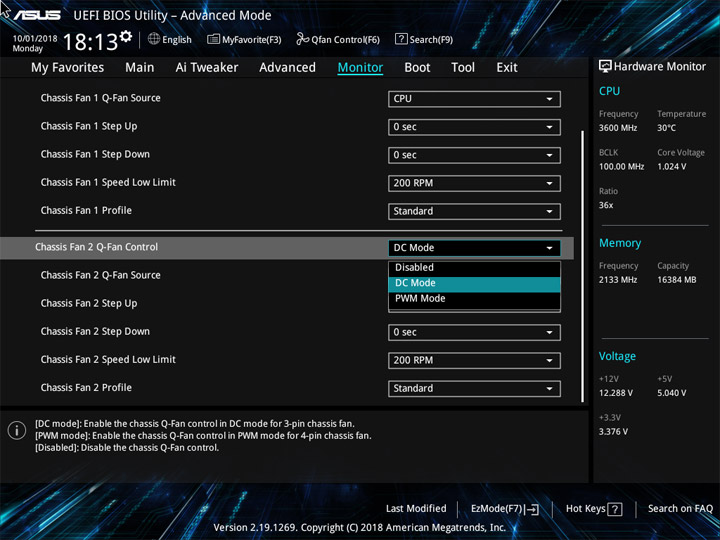Choose DC Mode option in list

click(x=474, y=283)
